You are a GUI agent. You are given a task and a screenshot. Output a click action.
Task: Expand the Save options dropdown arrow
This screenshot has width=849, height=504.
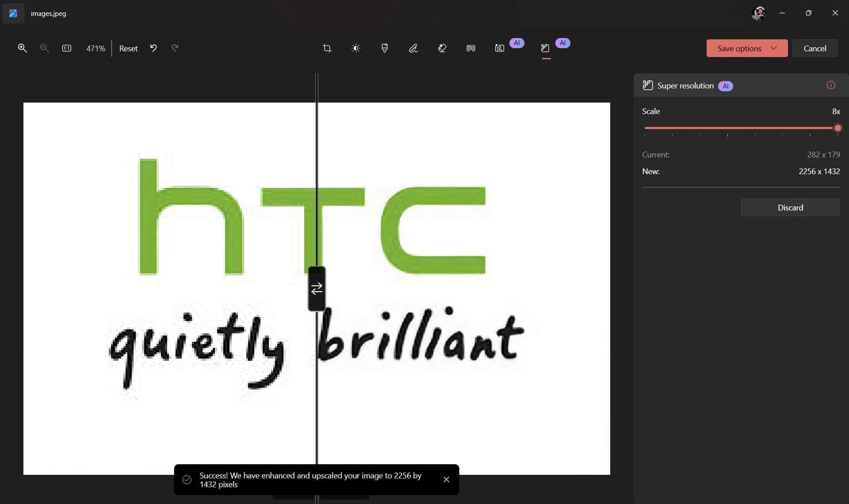pyautogui.click(x=774, y=48)
